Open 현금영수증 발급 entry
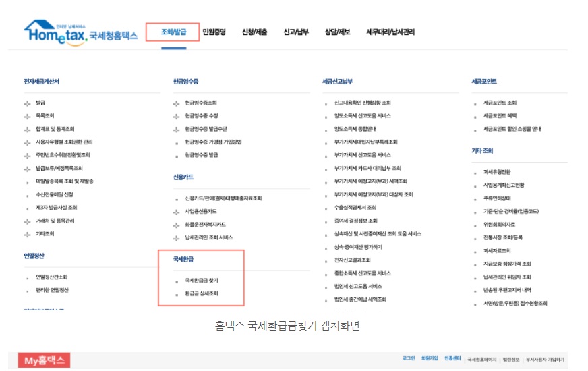This screenshot has height=371, width=588. point(202,155)
